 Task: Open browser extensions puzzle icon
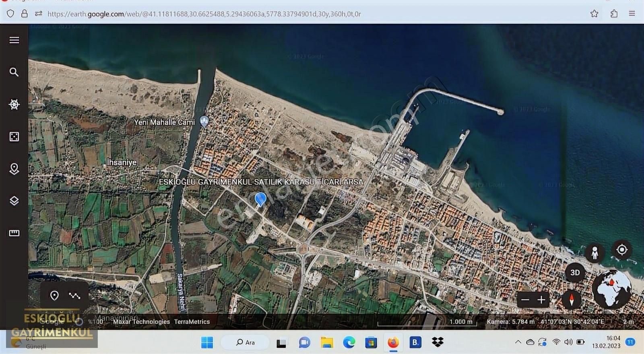(614, 14)
